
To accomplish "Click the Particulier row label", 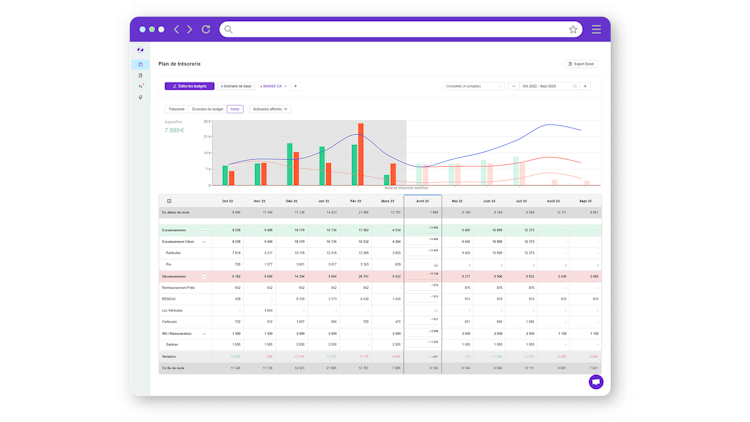I will point(173,253).
